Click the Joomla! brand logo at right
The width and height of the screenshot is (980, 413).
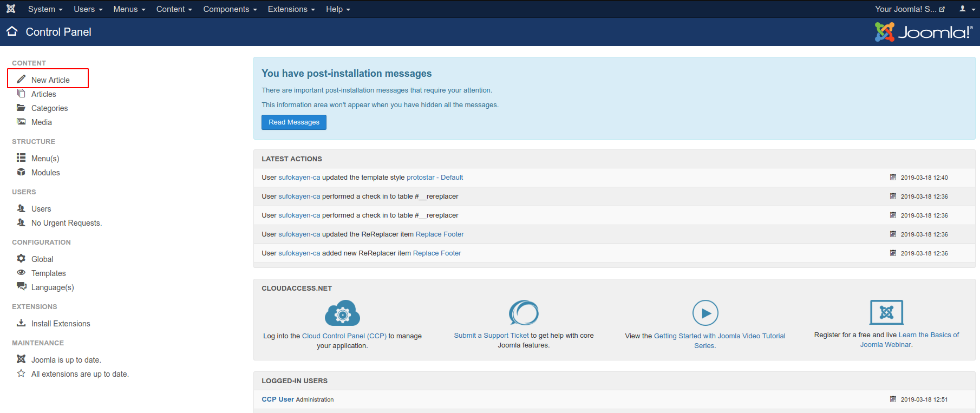pyautogui.click(x=924, y=32)
